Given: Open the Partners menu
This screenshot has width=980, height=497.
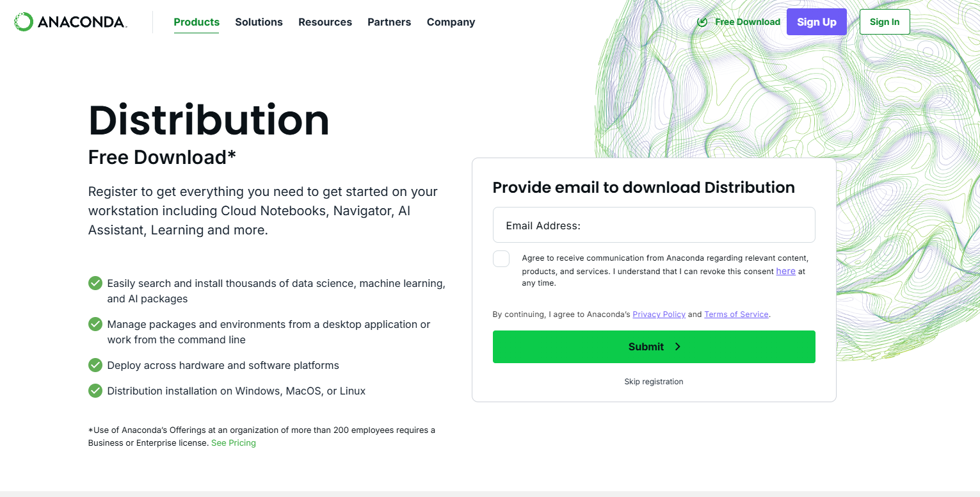Looking at the screenshot, I should point(389,22).
